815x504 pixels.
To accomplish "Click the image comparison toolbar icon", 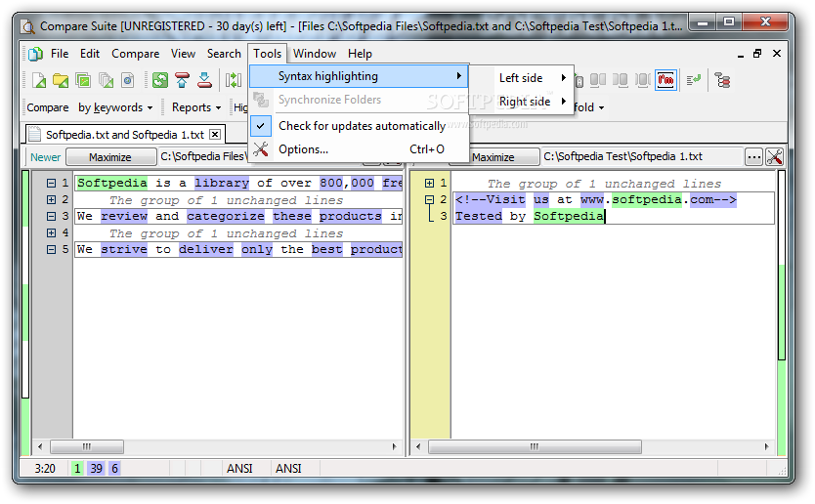I will 83,80.
